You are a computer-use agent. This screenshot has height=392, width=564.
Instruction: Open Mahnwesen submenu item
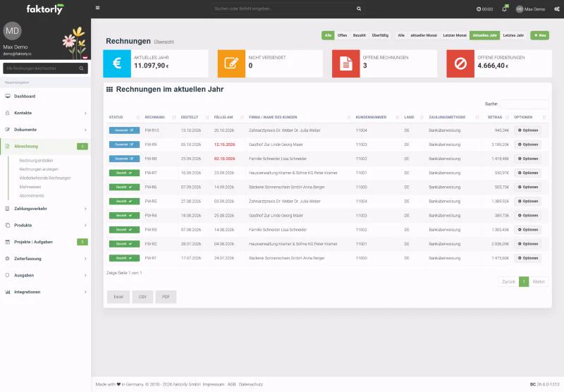(x=30, y=187)
